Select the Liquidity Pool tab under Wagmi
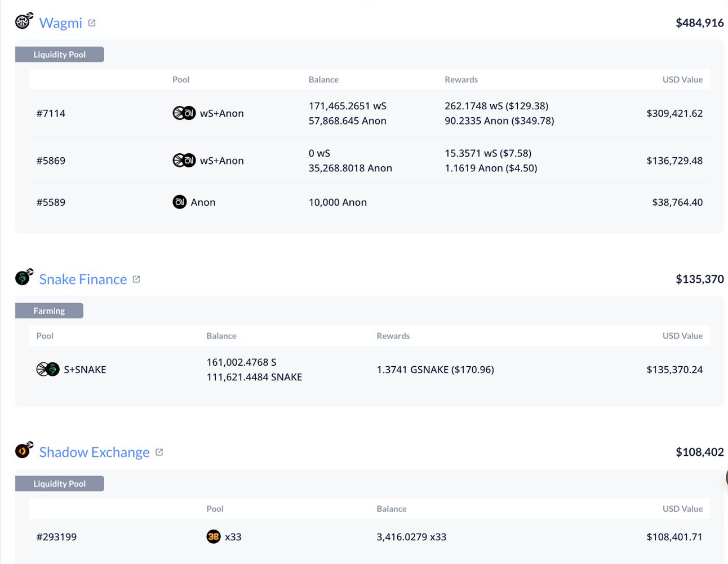Image resolution: width=728 pixels, height=564 pixels. click(x=60, y=55)
